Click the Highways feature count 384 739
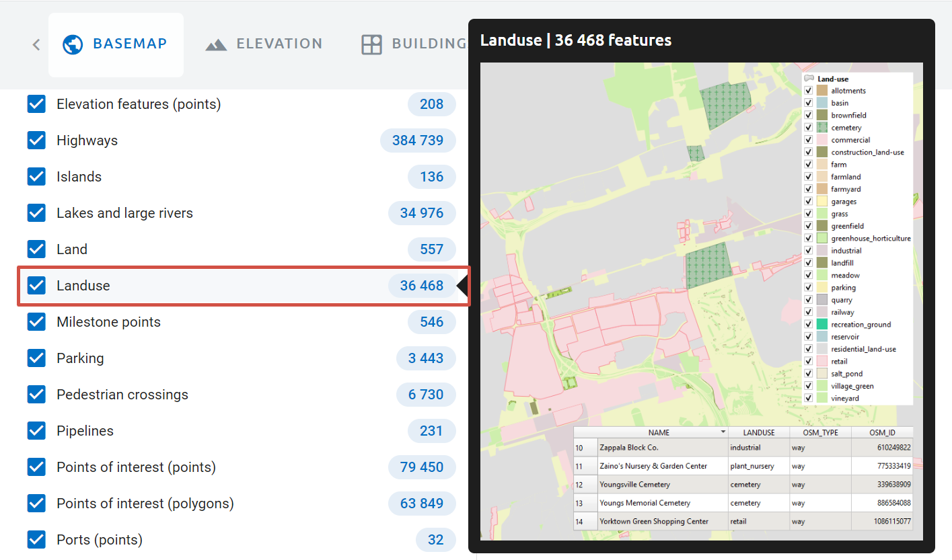 [x=418, y=141]
